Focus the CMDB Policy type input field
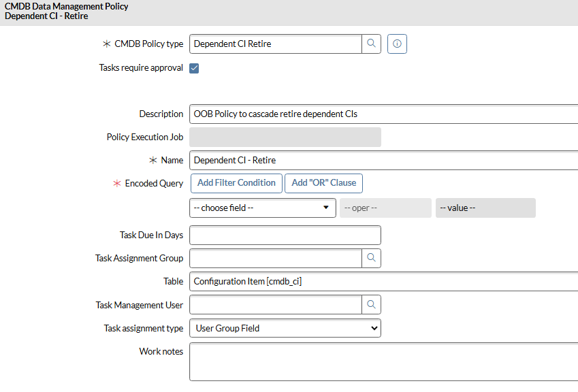Screen dimensions: 578x392 (275, 44)
